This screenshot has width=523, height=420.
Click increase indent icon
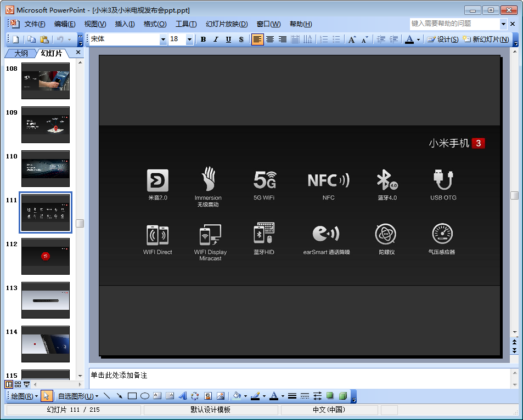coord(393,39)
